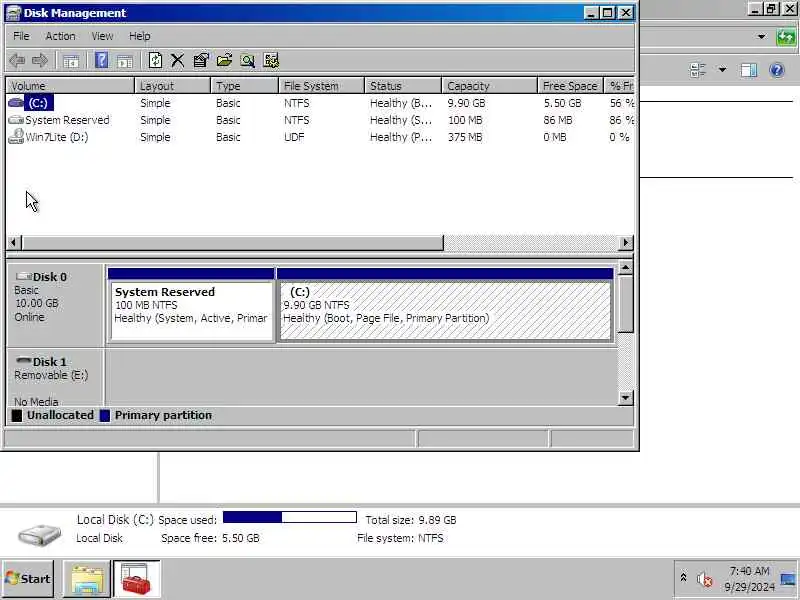Sort by the Free Space column header

[570, 86]
